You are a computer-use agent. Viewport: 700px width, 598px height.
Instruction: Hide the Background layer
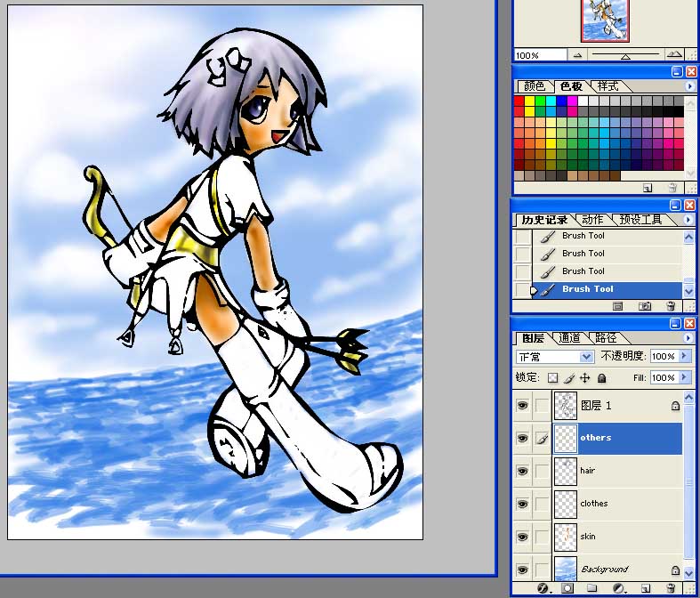click(522, 570)
